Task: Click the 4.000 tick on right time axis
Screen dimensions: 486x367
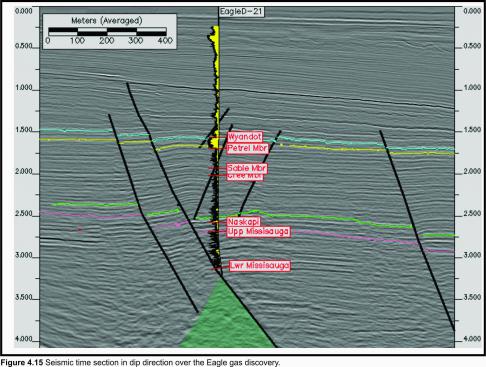Action: 472,339
